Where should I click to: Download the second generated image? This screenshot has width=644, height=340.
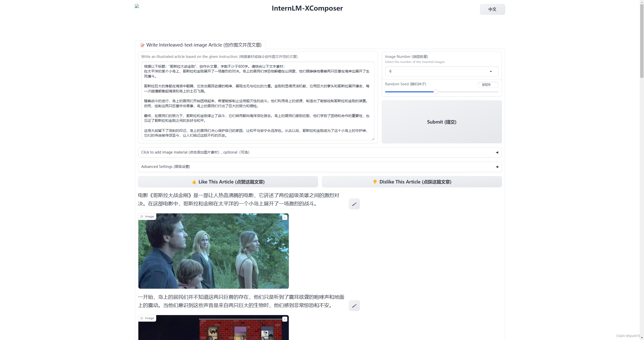[x=285, y=319]
